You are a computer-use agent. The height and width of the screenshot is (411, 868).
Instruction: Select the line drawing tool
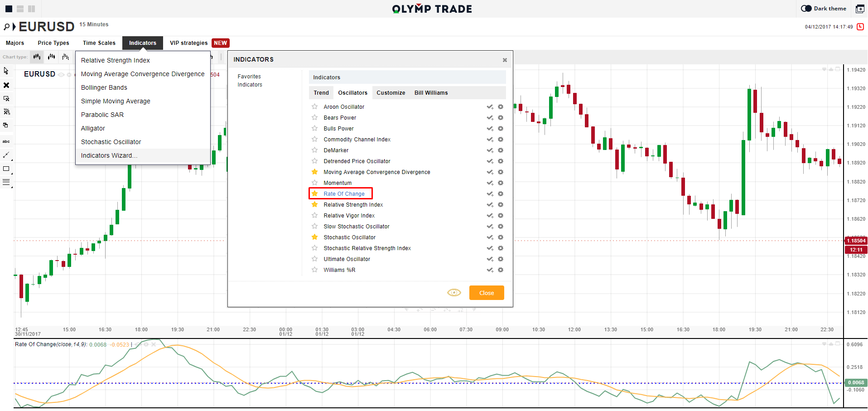click(x=6, y=155)
